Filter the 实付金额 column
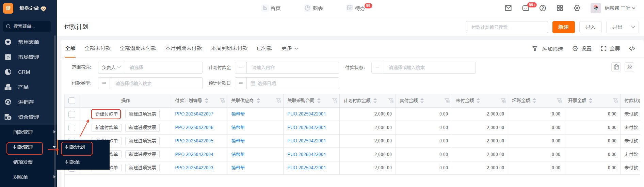Screen dimensions: 644x187 point(447,100)
